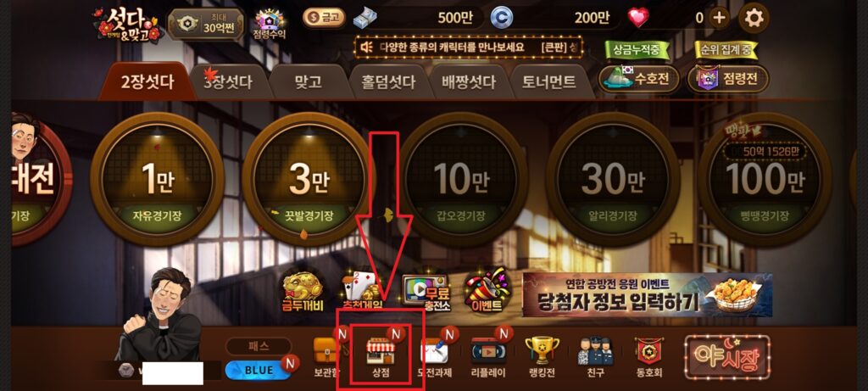868x391 pixels.
Task: Open the 도전과제 challenges icon
Action: pyautogui.click(x=435, y=357)
